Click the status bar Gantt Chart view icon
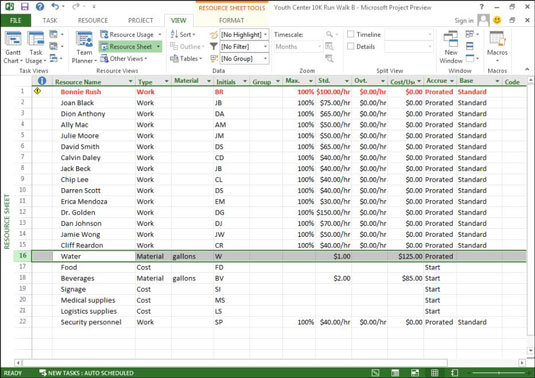The width and height of the screenshot is (535, 378). tap(375, 373)
